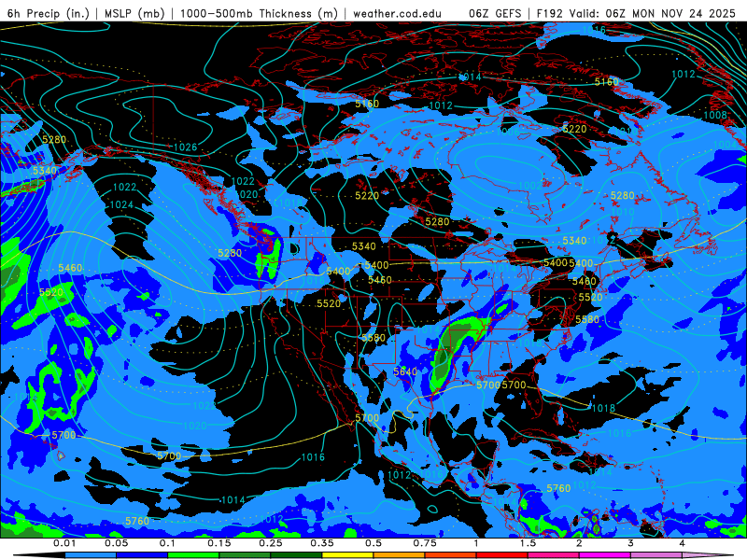Click the '1018' isobar label east of Florida

tap(603, 408)
